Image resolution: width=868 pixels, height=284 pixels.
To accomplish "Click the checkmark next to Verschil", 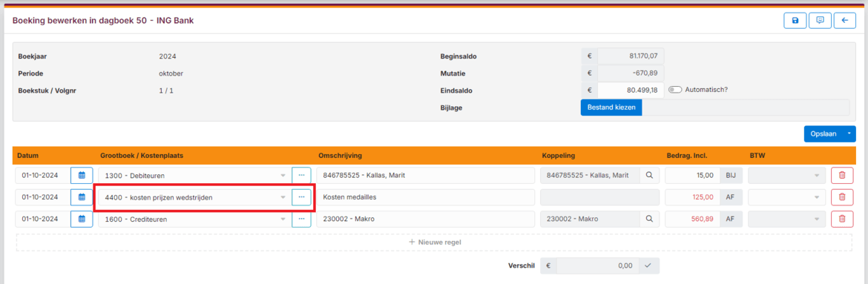I will (x=648, y=265).
